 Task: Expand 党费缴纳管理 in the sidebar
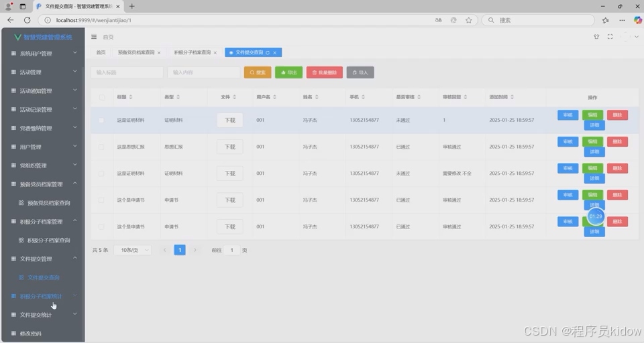[43, 128]
